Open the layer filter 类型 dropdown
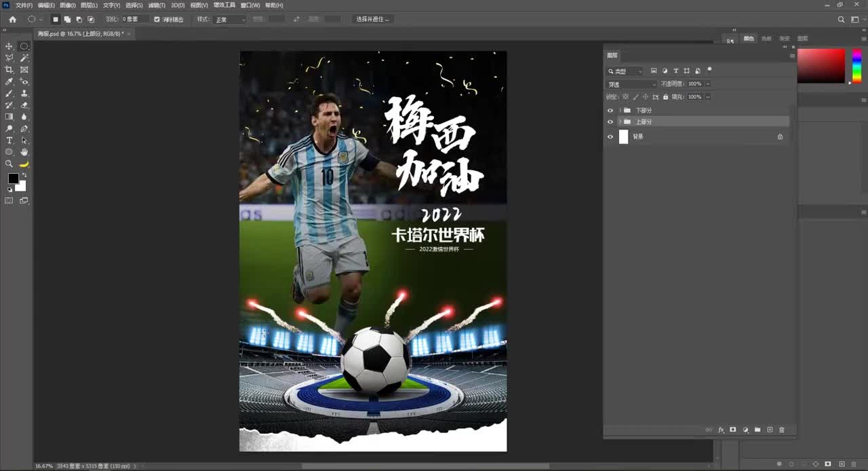The height and width of the screenshot is (471, 868). click(625, 71)
